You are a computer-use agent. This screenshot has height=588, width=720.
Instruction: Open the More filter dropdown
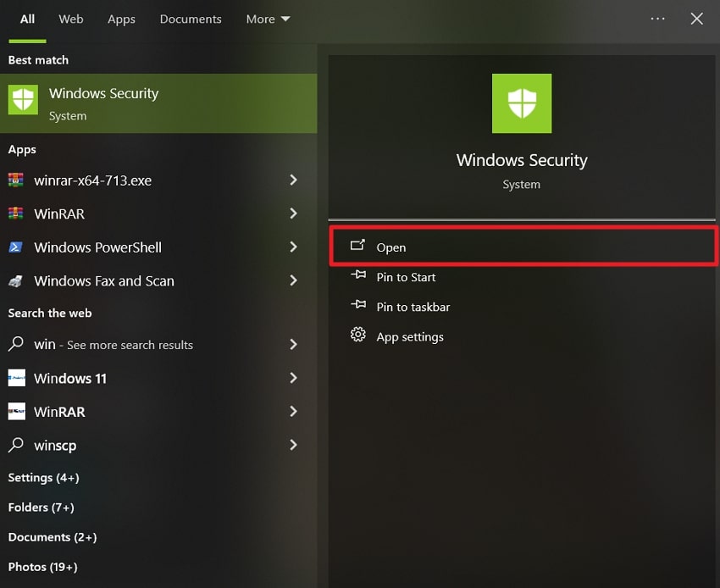(x=269, y=19)
